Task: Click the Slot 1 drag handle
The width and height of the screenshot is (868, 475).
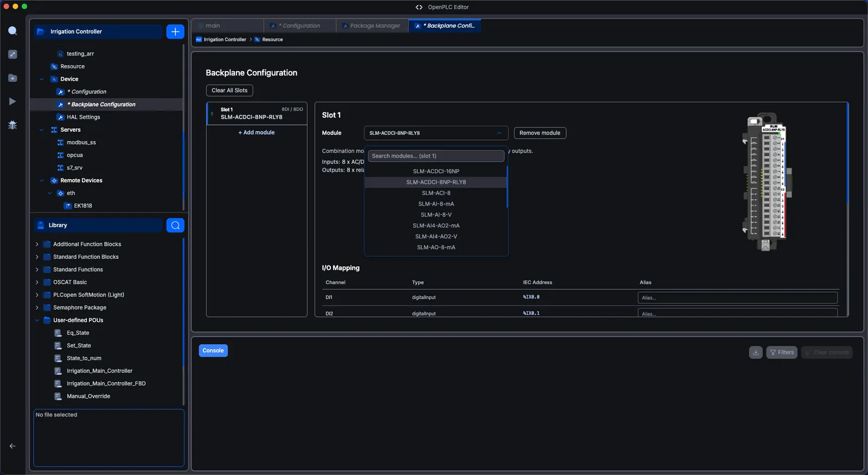Action: [212, 113]
